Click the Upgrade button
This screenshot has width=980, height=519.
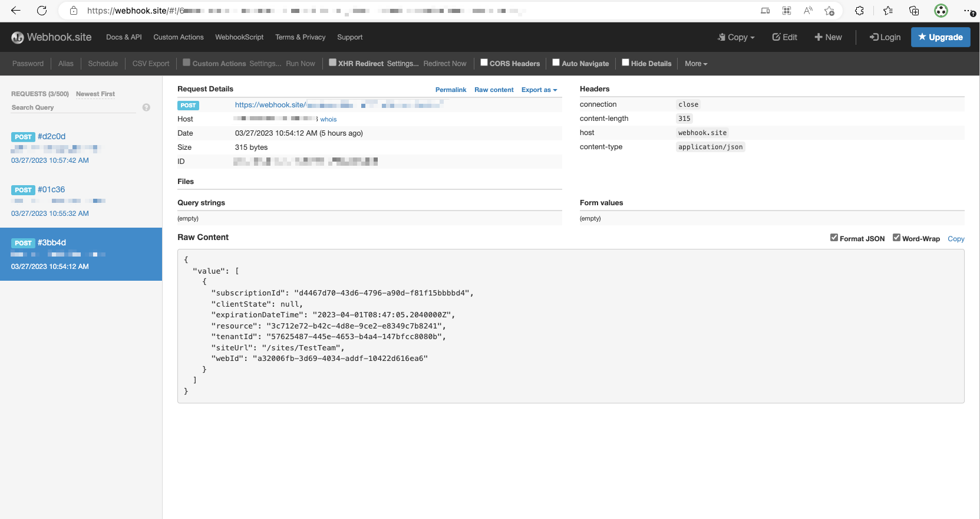coord(941,37)
